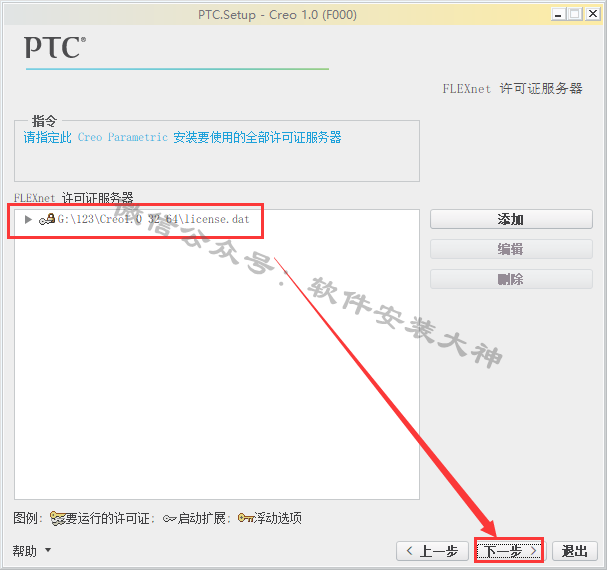Expand the license.dat server tree entry

28,220
